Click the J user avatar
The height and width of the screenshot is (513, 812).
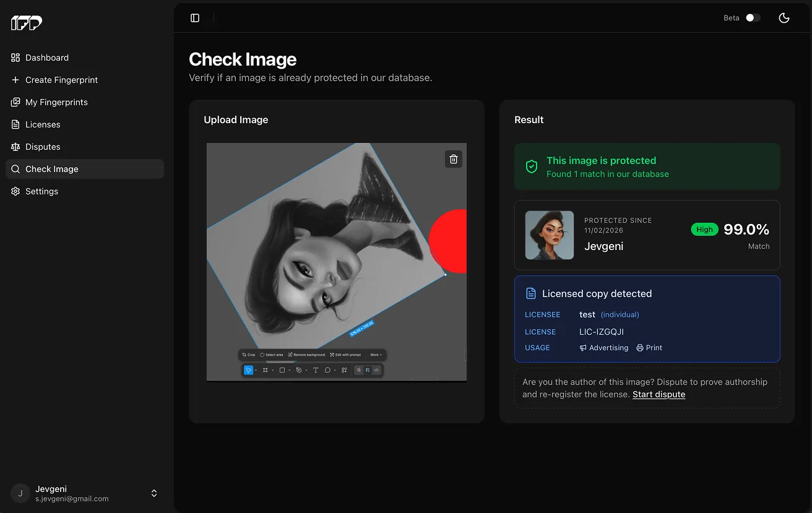20,493
